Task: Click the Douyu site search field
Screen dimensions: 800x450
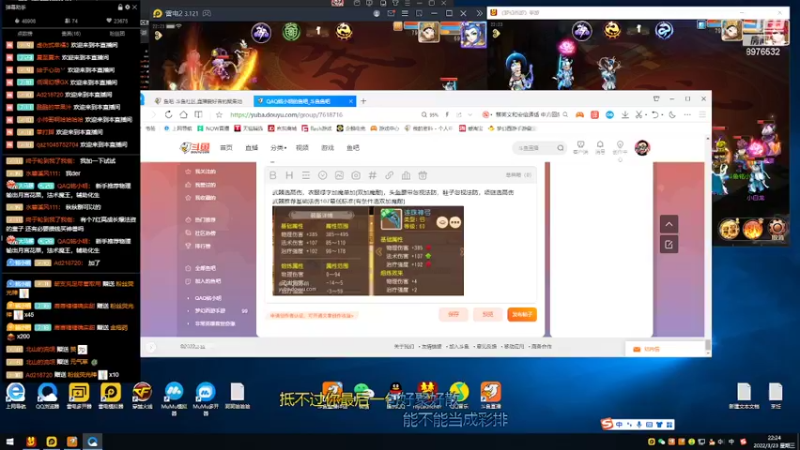Action: 536,148
